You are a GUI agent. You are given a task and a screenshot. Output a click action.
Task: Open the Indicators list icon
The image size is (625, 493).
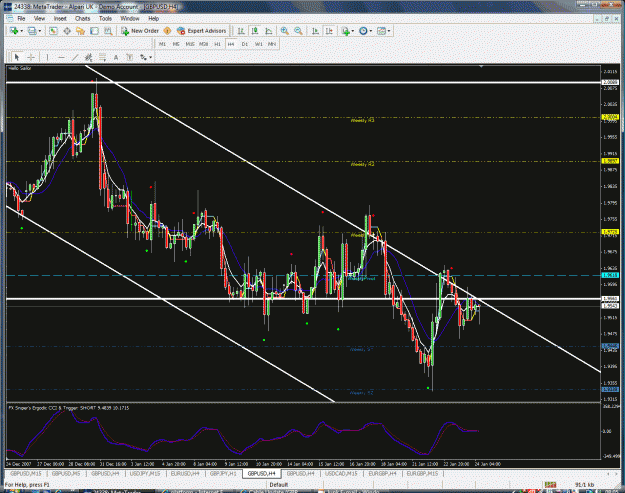tap(346, 31)
